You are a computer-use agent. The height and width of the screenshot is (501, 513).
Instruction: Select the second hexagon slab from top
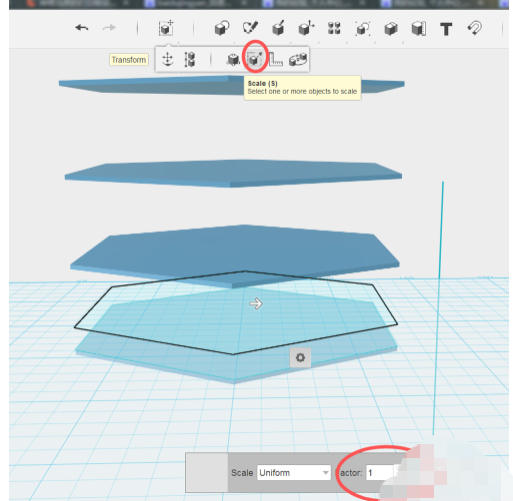(x=233, y=173)
